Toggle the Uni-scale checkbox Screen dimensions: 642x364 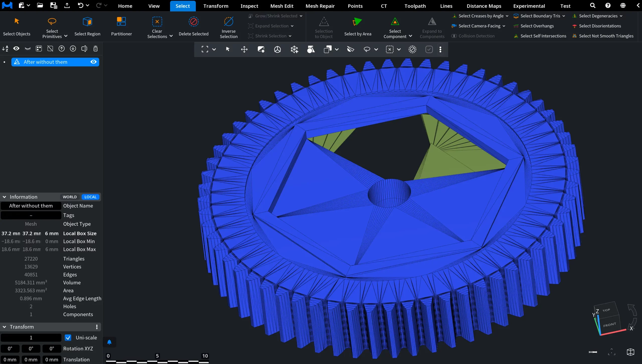(68, 338)
